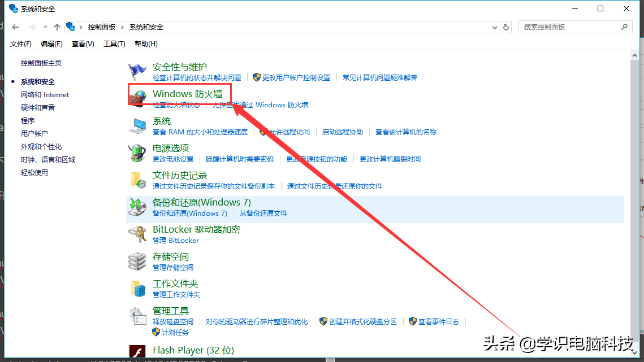Open the 电源选项 heading
The width and height of the screenshot is (644, 362).
pos(170,148)
